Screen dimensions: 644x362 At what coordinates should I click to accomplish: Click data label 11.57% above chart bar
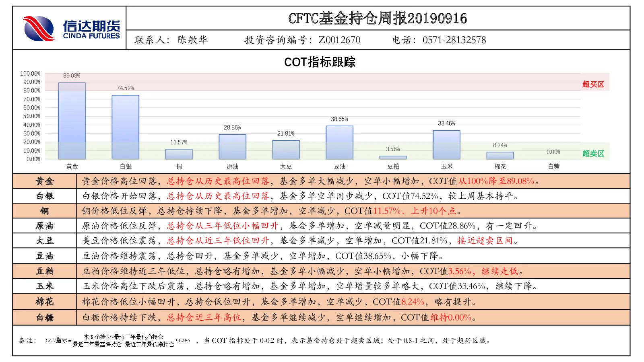[x=179, y=142]
